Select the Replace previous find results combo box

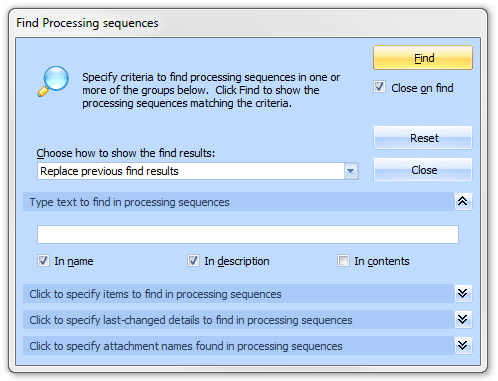pyautogui.click(x=198, y=171)
